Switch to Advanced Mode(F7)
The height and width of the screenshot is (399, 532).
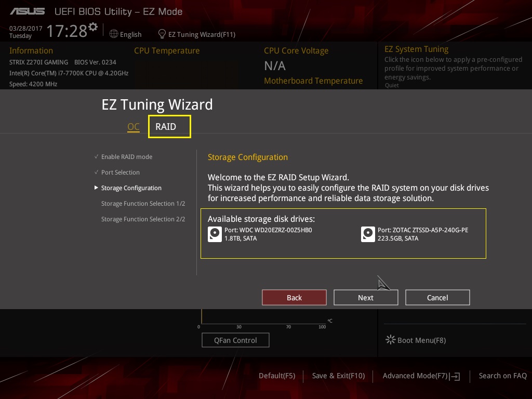pos(415,376)
